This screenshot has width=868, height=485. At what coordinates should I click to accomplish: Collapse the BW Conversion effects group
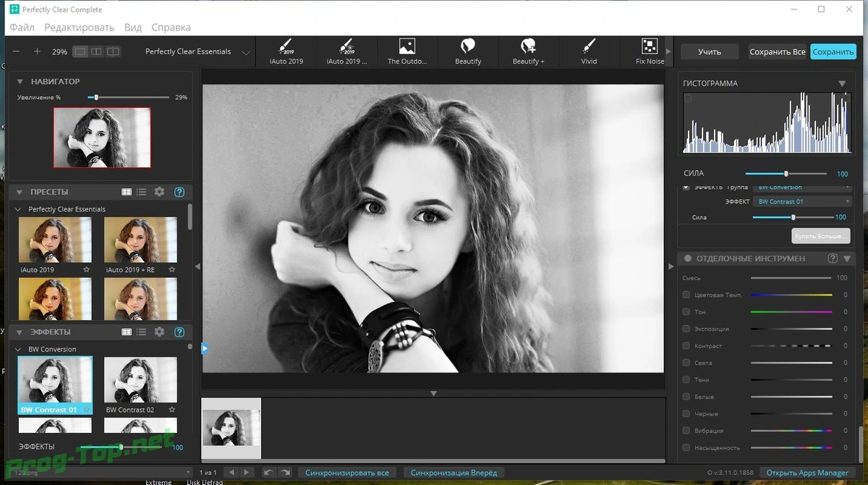click(x=19, y=349)
